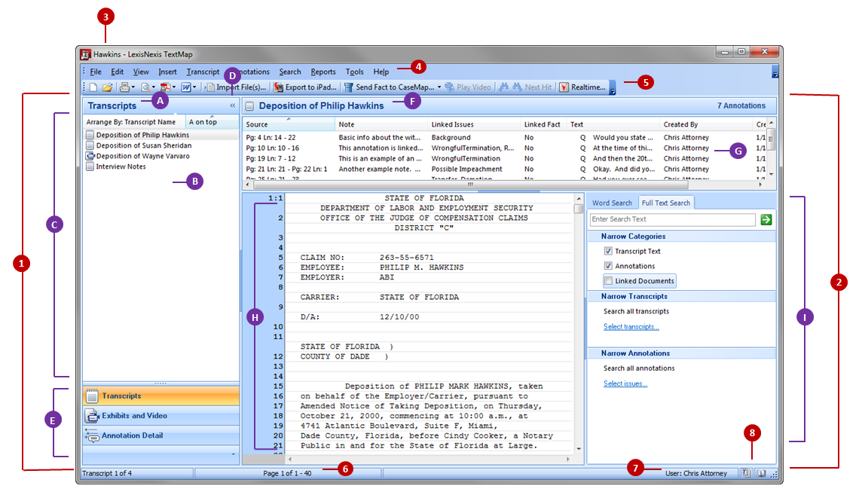Click the Play Video toolbar button
Screen dimensions: 862x504
(468, 87)
